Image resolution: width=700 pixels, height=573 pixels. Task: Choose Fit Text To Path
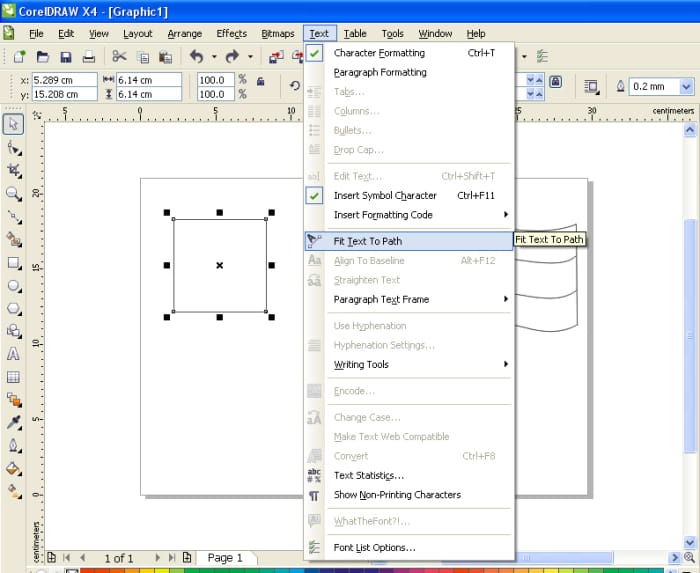(x=368, y=241)
